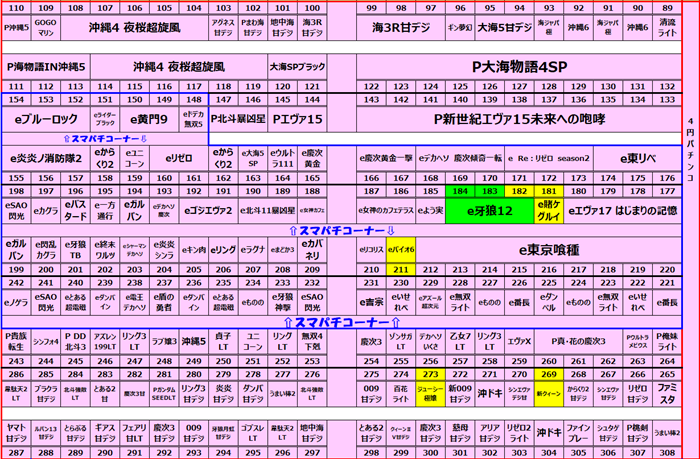Select yellow machine number 182
This screenshot has height=459, width=700.
coord(519,191)
